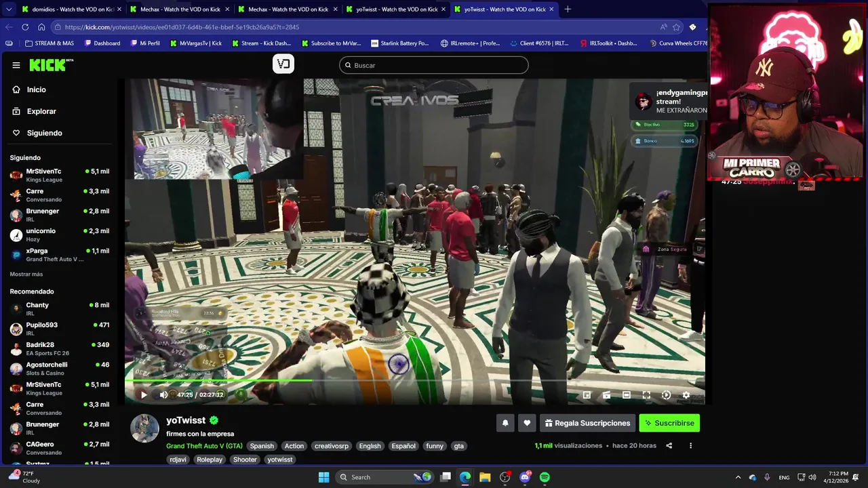Select the creativosrp tag

[331, 446]
